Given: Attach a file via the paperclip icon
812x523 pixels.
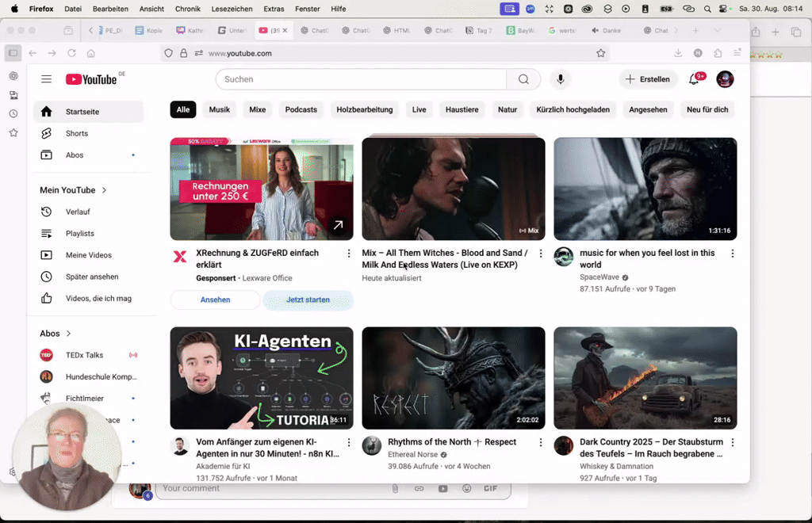Looking at the screenshot, I should [396, 489].
